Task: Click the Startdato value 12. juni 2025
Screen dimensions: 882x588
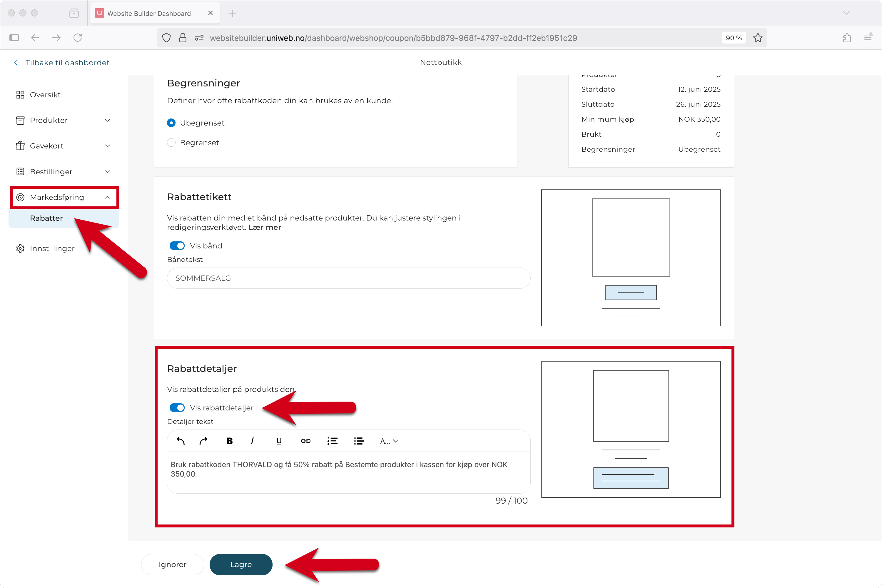Action: point(699,89)
